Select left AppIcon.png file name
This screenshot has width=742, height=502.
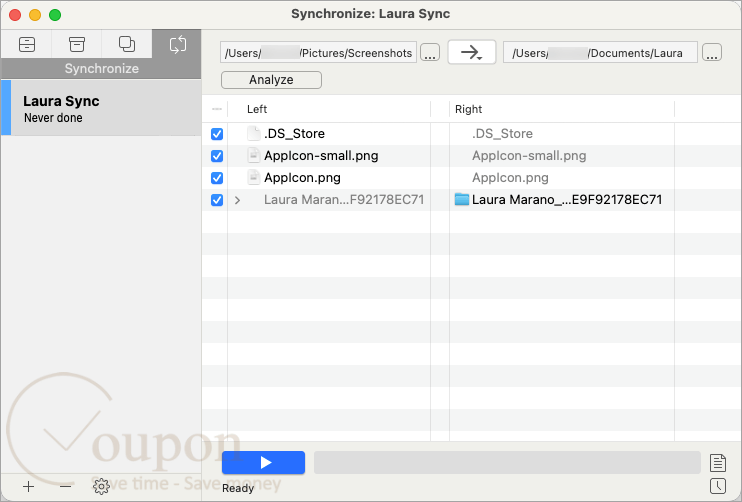click(x=302, y=178)
